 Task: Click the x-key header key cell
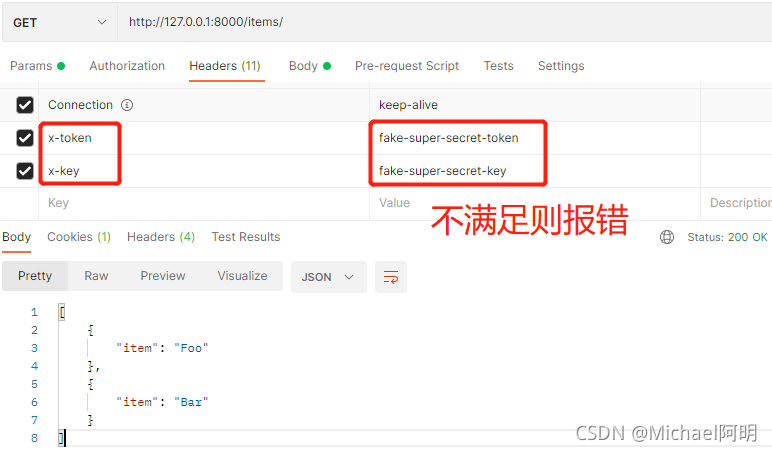click(x=204, y=171)
